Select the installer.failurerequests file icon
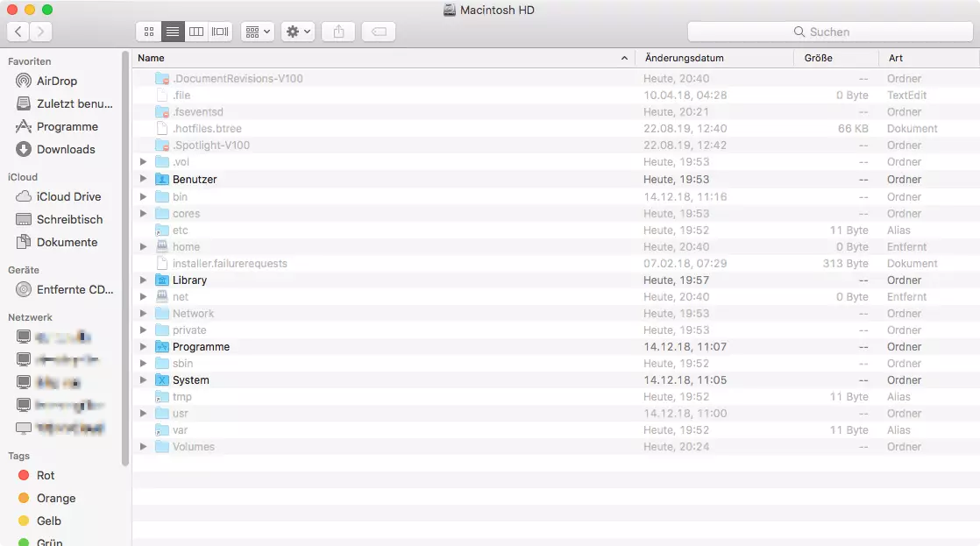 (162, 263)
